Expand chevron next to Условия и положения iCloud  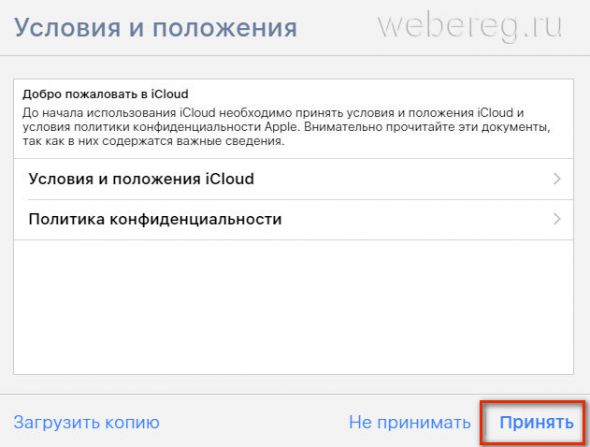pyautogui.click(x=557, y=179)
